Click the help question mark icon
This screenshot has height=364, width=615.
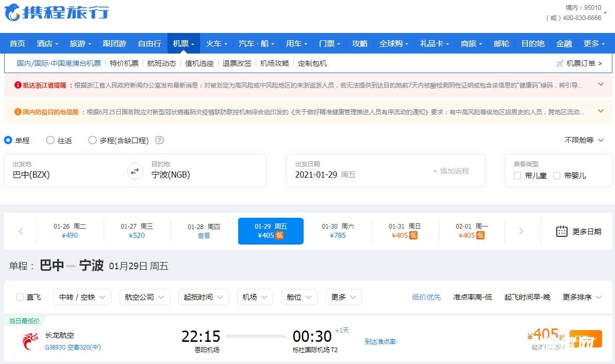160,140
